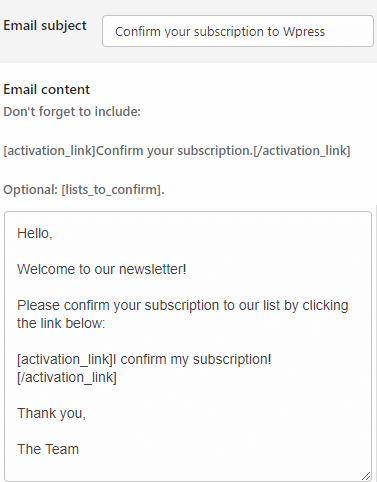This screenshot has width=377, height=482.
Task: Click the 'Confirm your subscription.' shortcode example line
Action: 177,151
